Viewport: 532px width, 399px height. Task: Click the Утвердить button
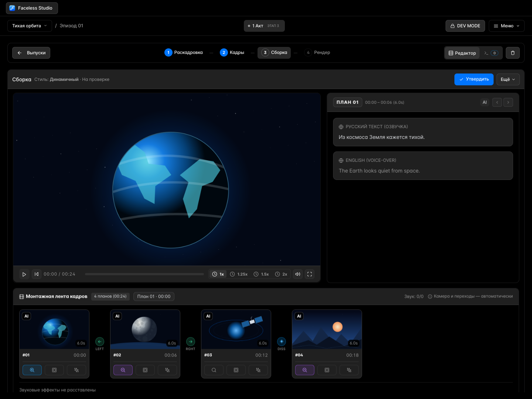click(x=474, y=79)
